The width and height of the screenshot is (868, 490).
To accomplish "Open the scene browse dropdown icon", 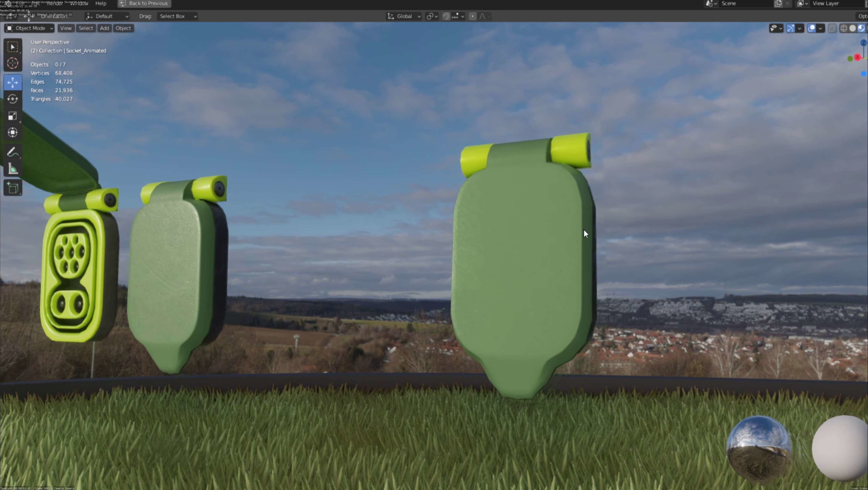I will [711, 3].
